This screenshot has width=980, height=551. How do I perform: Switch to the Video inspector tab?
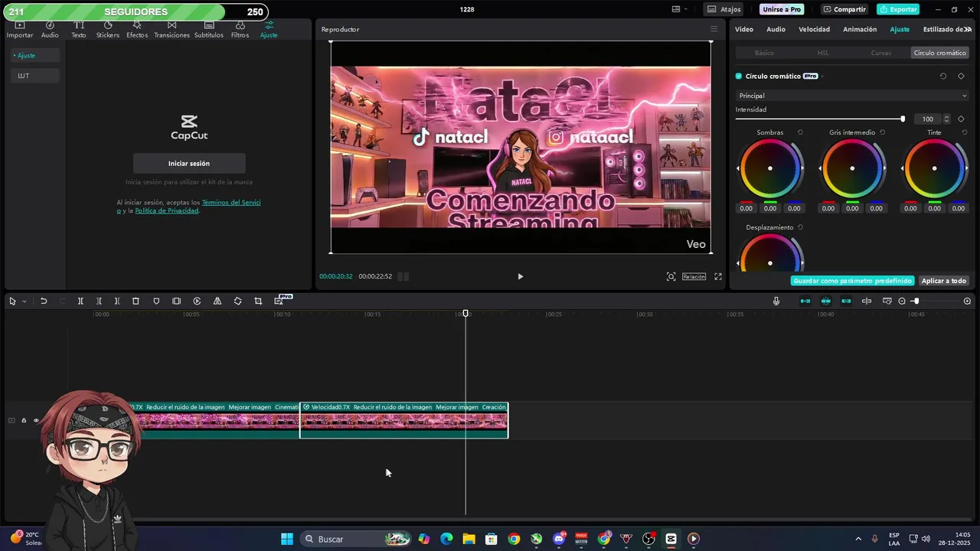click(x=744, y=29)
